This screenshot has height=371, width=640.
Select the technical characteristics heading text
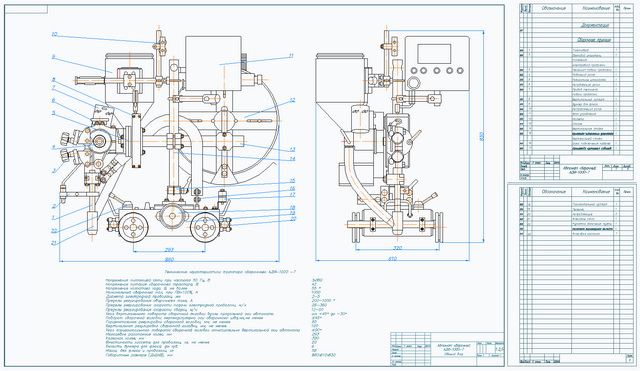pyautogui.click(x=230, y=271)
